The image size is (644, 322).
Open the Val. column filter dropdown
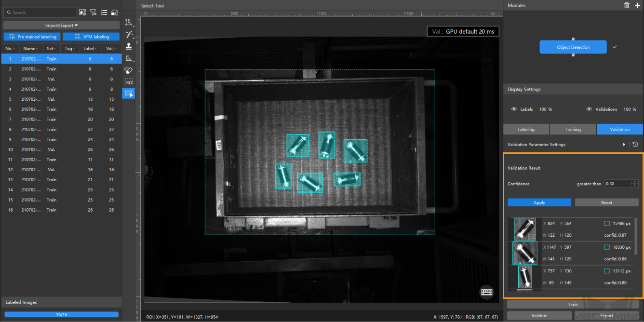[x=116, y=49]
